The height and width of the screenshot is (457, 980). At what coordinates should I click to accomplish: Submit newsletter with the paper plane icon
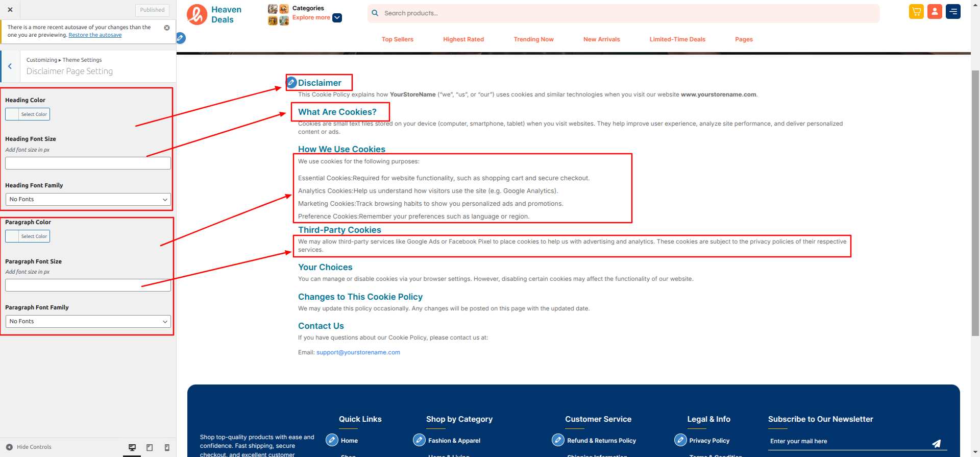[x=937, y=443]
